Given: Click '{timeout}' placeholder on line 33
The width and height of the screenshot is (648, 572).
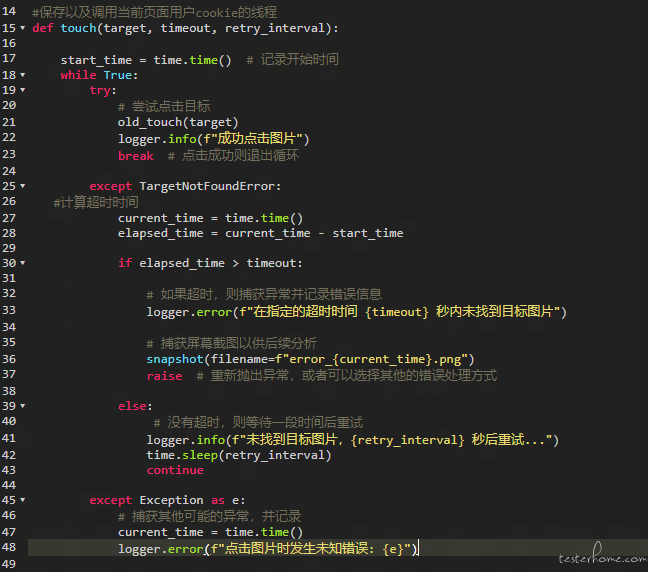Looking at the screenshot, I should click(397, 312).
